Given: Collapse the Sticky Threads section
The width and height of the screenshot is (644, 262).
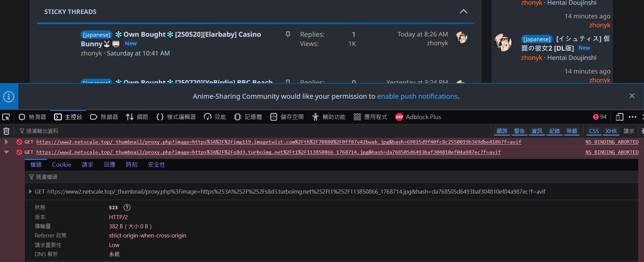Looking at the screenshot, I should [x=463, y=12].
